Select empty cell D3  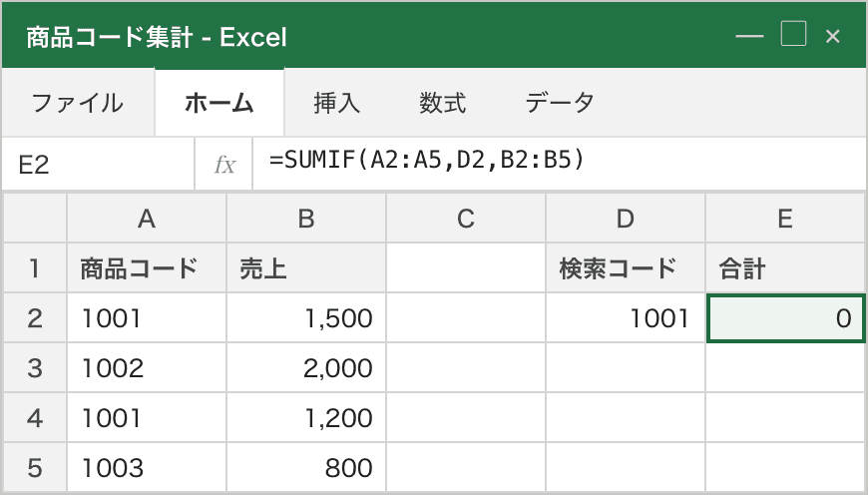(625, 367)
